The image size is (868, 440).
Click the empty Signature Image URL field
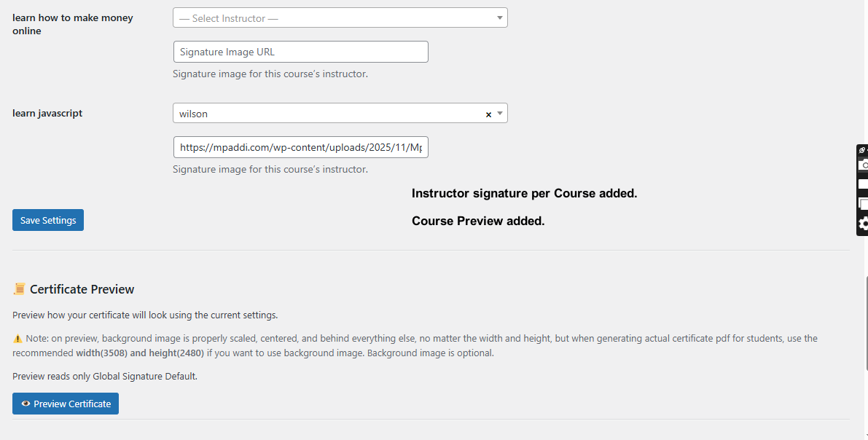click(300, 52)
